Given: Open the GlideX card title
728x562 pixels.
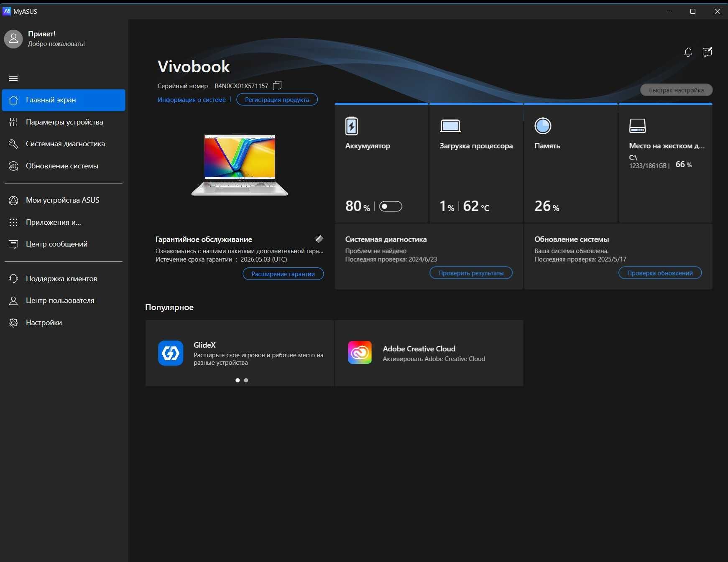Looking at the screenshot, I should (x=204, y=345).
